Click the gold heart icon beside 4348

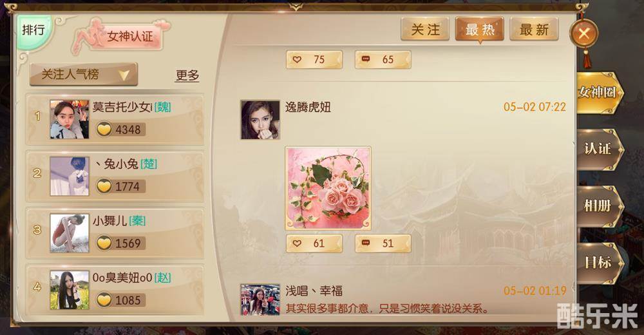tap(104, 129)
